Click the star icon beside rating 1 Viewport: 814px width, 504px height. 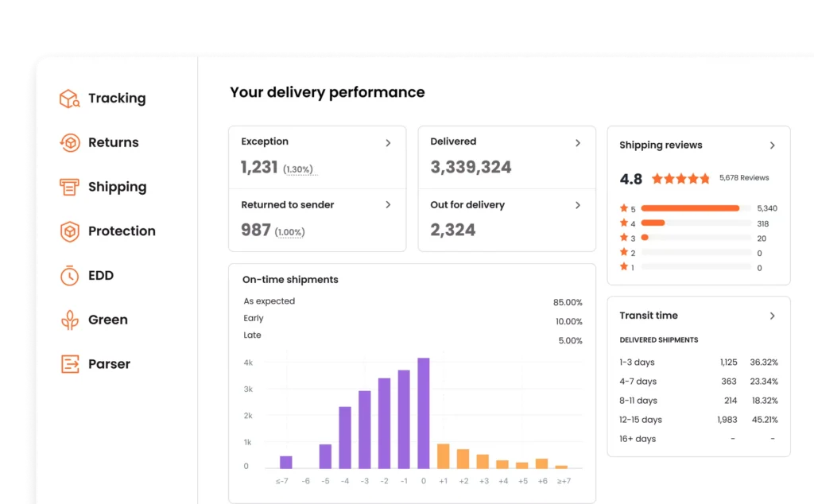point(624,266)
